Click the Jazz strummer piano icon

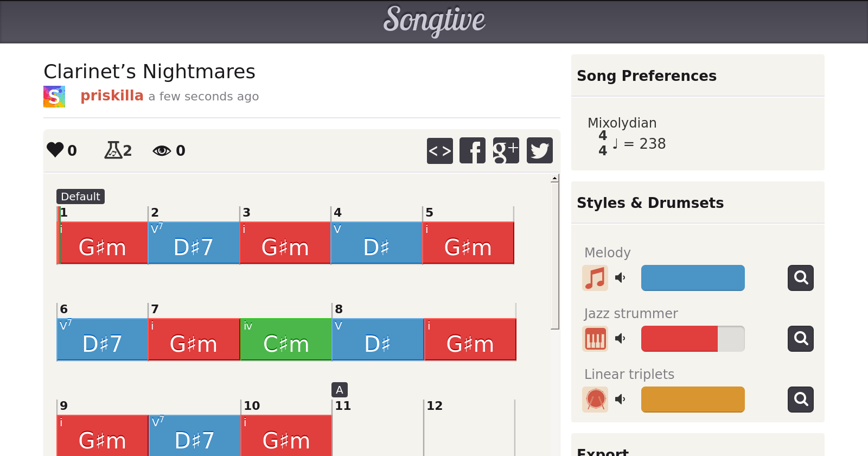pos(595,339)
